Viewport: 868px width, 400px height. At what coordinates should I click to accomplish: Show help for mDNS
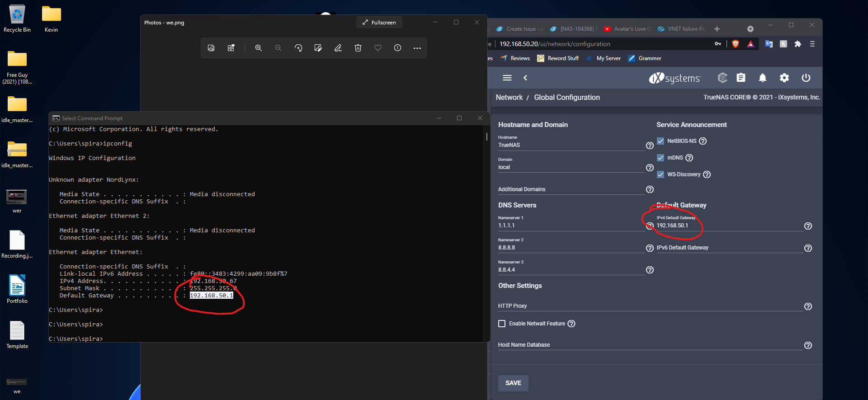click(689, 158)
